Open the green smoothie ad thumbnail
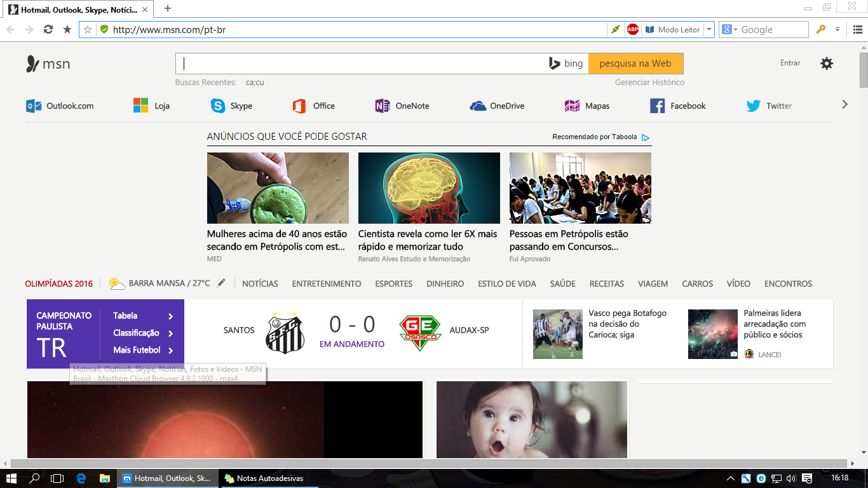Image resolution: width=868 pixels, height=488 pixels. coord(278,188)
